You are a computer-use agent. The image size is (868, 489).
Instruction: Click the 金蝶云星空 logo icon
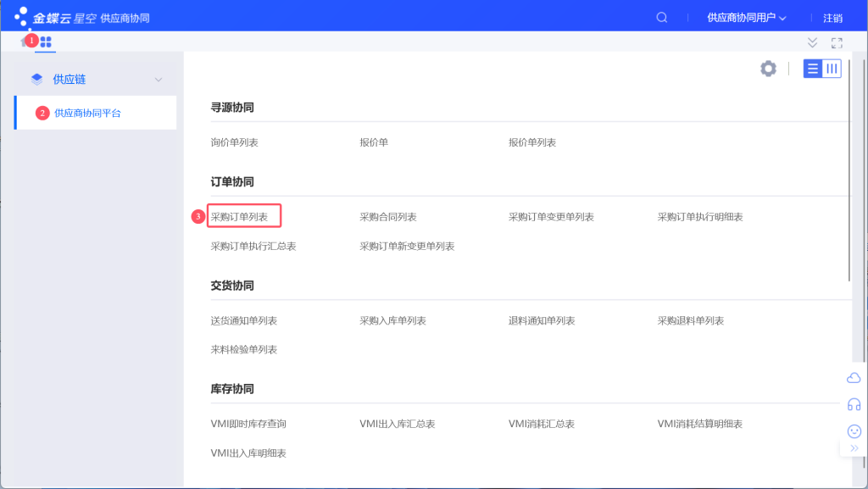[20, 16]
